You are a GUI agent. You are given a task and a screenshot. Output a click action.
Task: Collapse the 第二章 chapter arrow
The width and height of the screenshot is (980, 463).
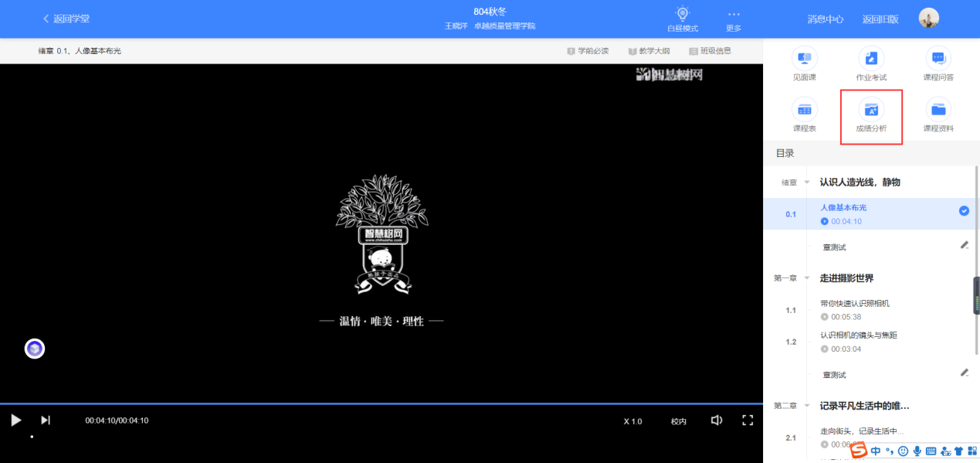click(x=807, y=406)
